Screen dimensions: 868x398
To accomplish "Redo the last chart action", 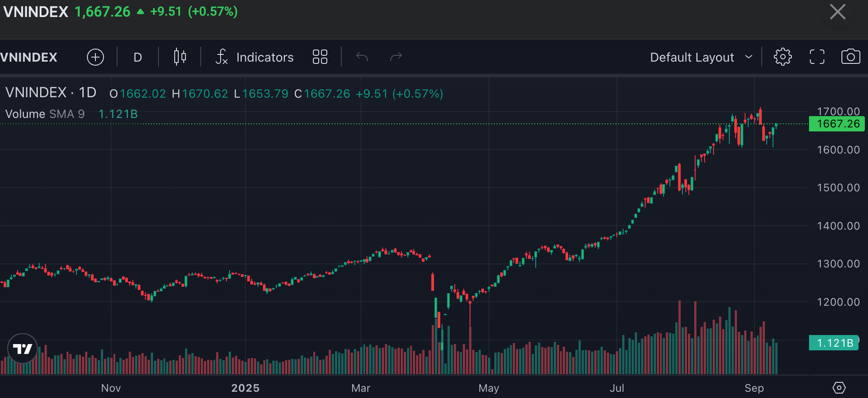I will (396, 57).
